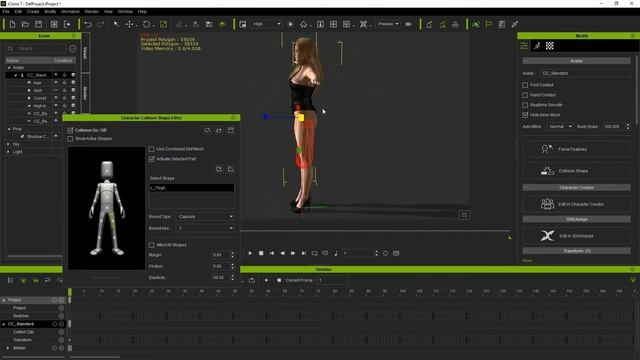Click the Home view toolbar icon
This screenshot has width=640, height=360.
point(303,24)
